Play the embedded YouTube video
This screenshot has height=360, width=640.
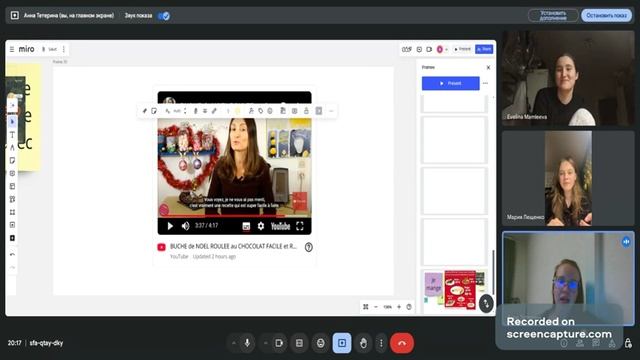click(170, 226)
